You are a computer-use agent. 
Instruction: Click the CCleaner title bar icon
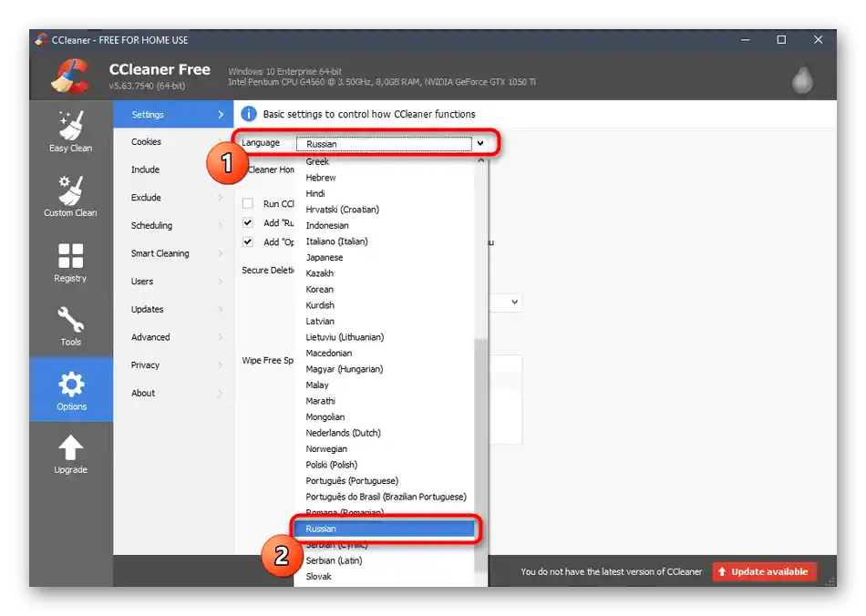[41, 40]
